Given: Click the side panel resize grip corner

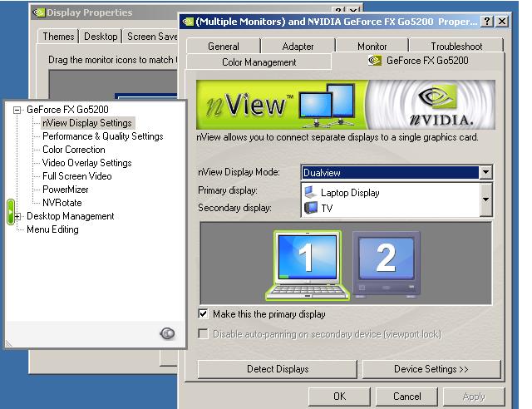Looking at the screenshot, I should click(9, 343).
